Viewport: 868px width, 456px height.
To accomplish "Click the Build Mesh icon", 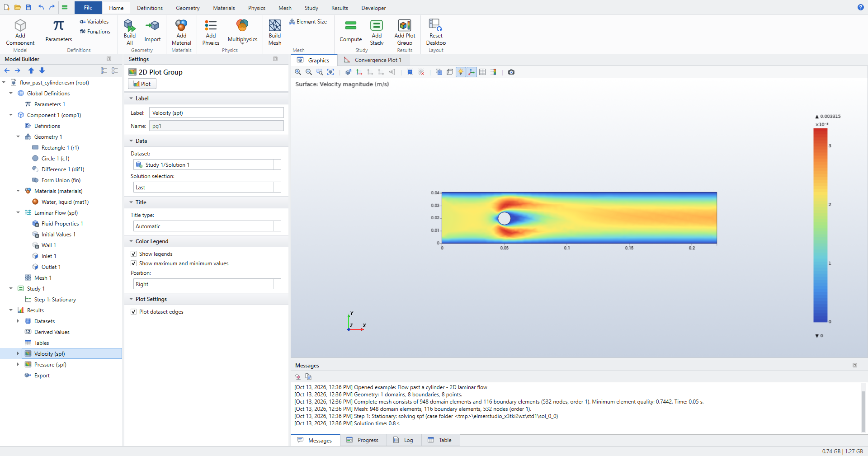I will click(x=275, y=32).
